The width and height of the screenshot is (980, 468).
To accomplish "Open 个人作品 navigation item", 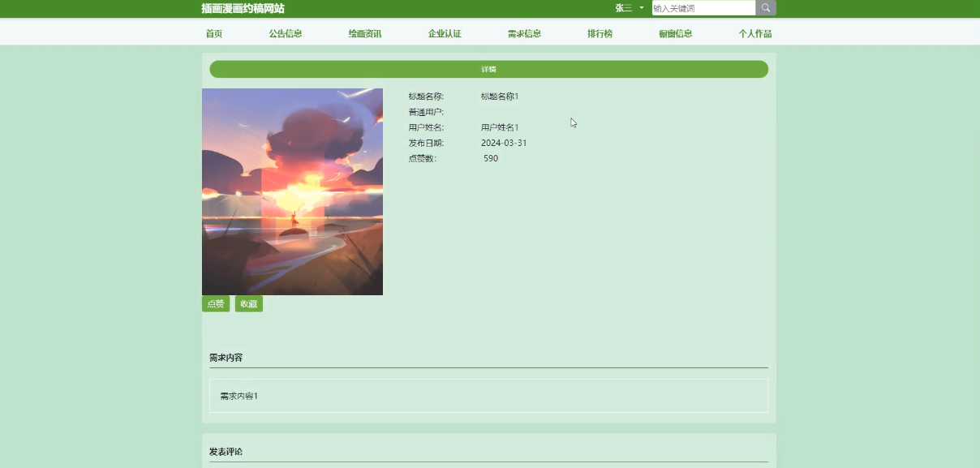I will 754,34.
